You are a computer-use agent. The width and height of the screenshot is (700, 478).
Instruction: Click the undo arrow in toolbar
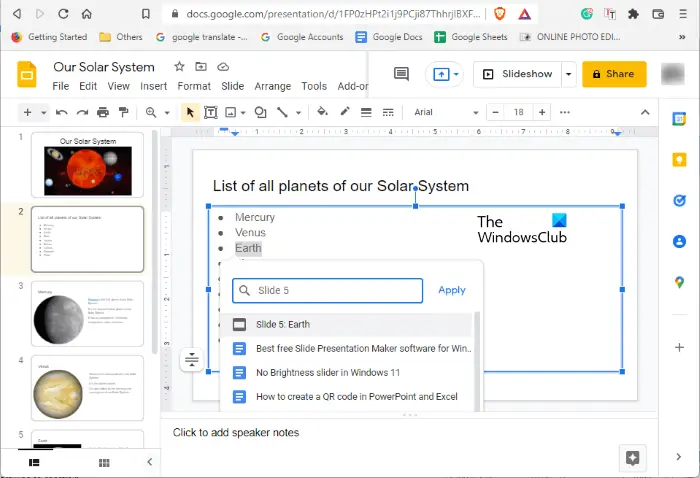point(62,112)
